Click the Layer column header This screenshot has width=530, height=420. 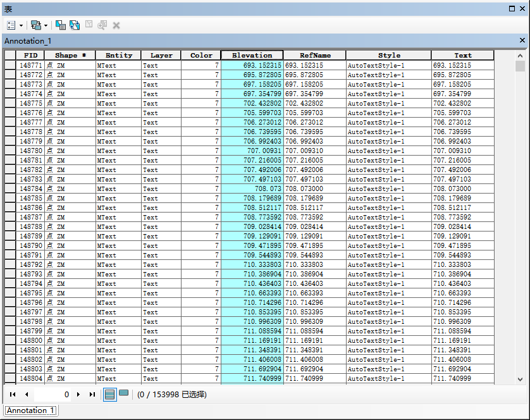coord(161,55)
